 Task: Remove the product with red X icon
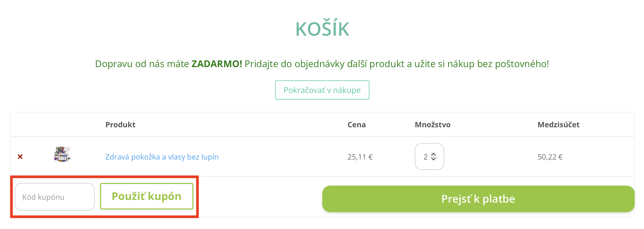(x=20, y=157)
